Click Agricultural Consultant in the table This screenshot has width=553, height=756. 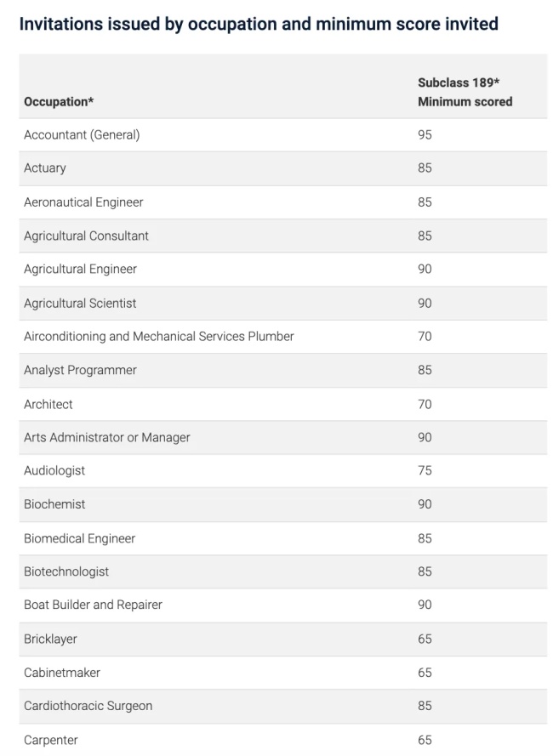[87, 236]
